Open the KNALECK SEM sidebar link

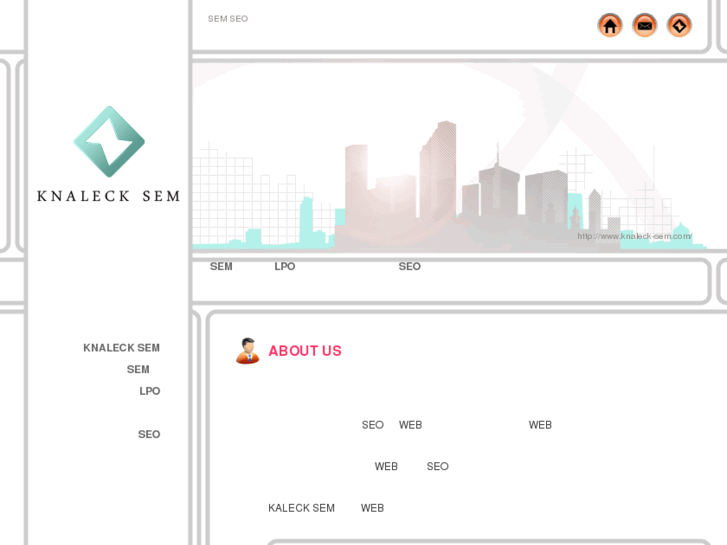(x=121, y=348)
